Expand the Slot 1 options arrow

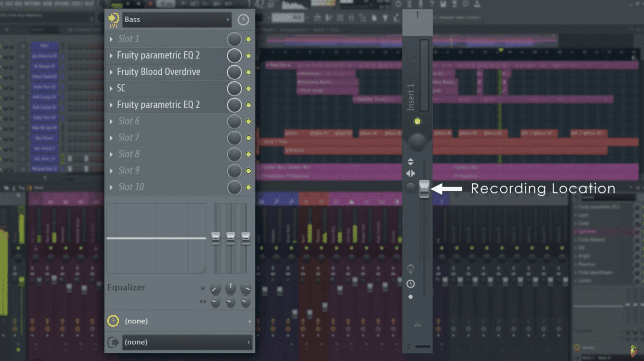coord(111,39)
